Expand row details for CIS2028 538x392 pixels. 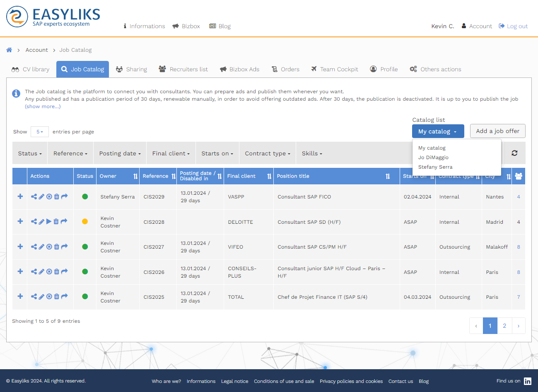pos(20,221)
